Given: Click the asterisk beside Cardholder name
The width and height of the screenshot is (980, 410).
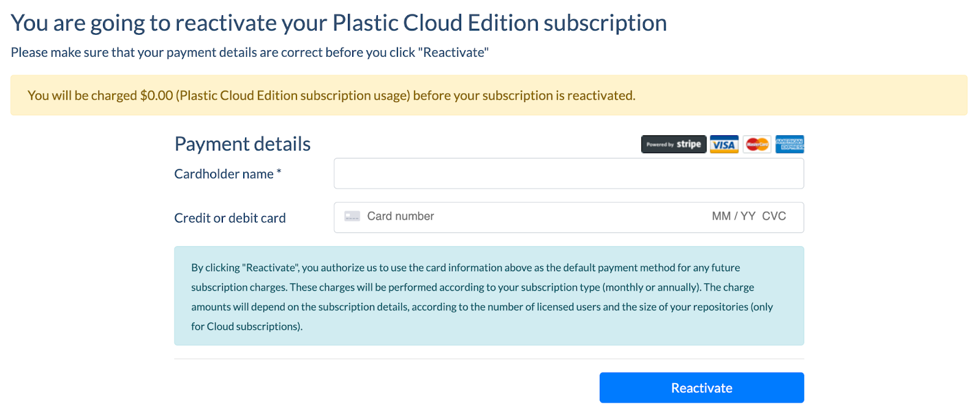Looking at the screenshot, I should (x=279, y=172).
